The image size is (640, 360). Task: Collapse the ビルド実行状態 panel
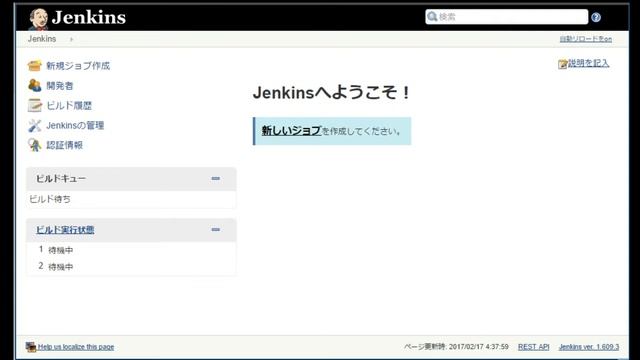point(216,230)
